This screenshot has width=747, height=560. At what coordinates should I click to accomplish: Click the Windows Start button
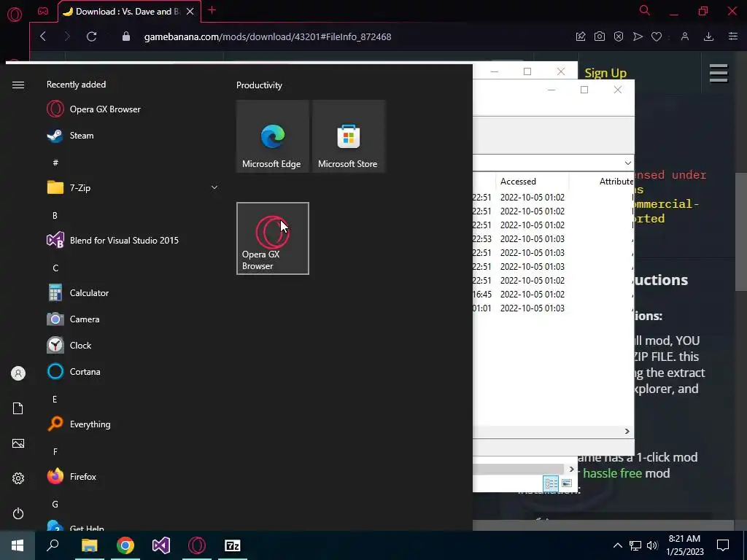pyautogui.click(x=18, y=545)
